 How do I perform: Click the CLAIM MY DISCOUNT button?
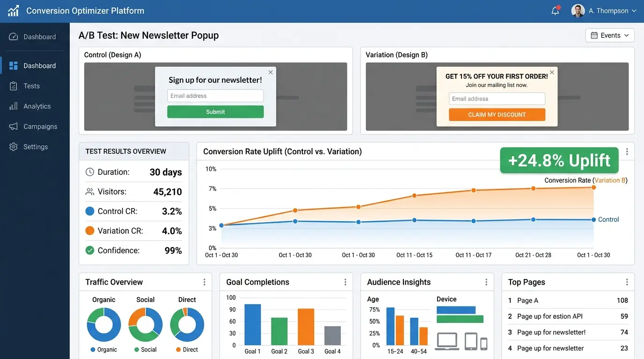tap(497, 115)
